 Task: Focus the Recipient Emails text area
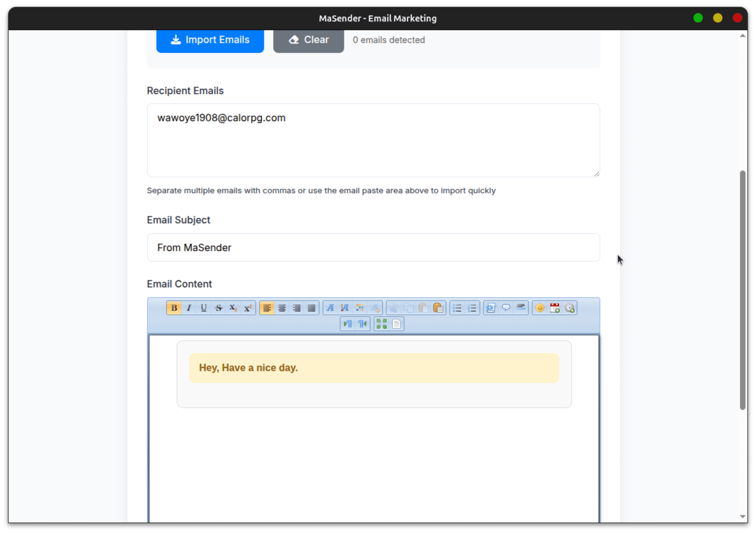[x=373, y=140]
